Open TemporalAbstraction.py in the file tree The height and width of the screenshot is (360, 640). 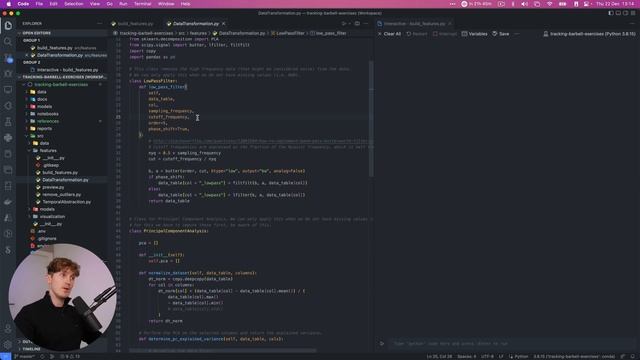67,202
